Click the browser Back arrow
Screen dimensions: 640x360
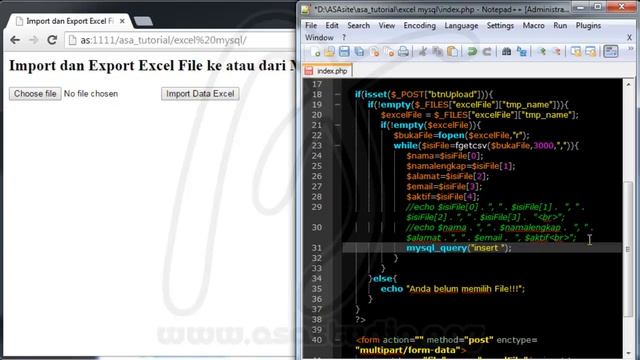tap(15, 40)
